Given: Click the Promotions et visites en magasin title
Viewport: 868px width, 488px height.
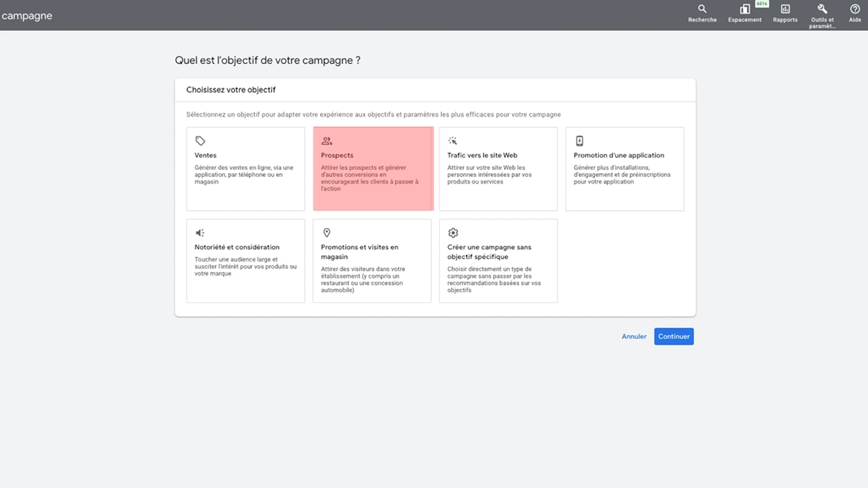Looking at the screenshot, I should 359,252.
